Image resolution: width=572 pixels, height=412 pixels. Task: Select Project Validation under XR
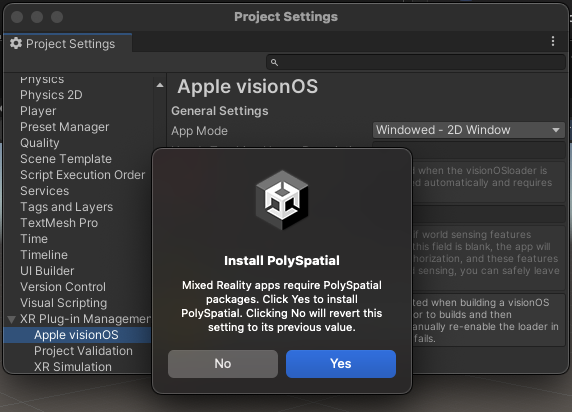[83, 351]
